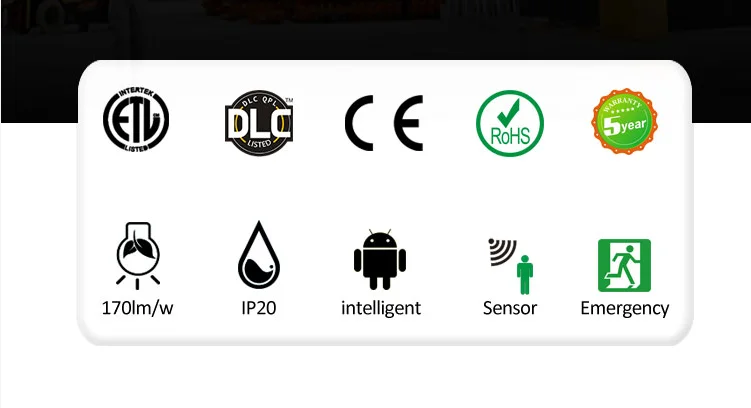
Task: Select the eco light bulb efficiency icon
Action: [x=138, y=256]
